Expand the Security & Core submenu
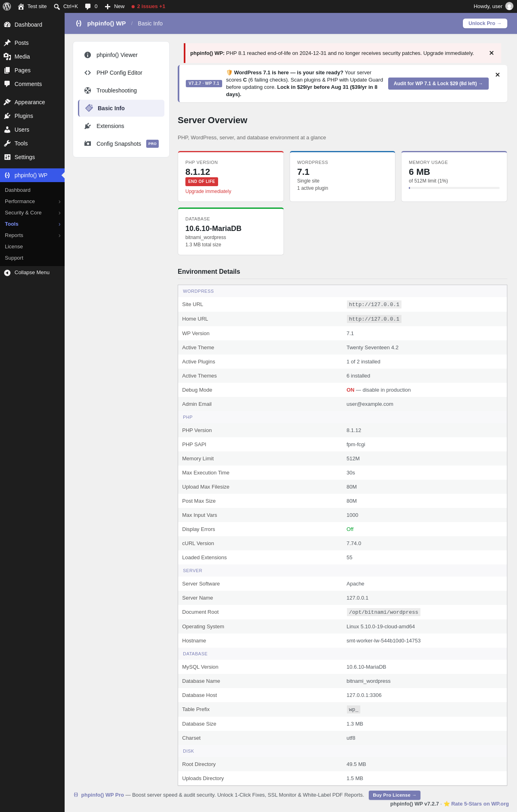Viewport: 517px width, 812px height. (x=59, y=213)
